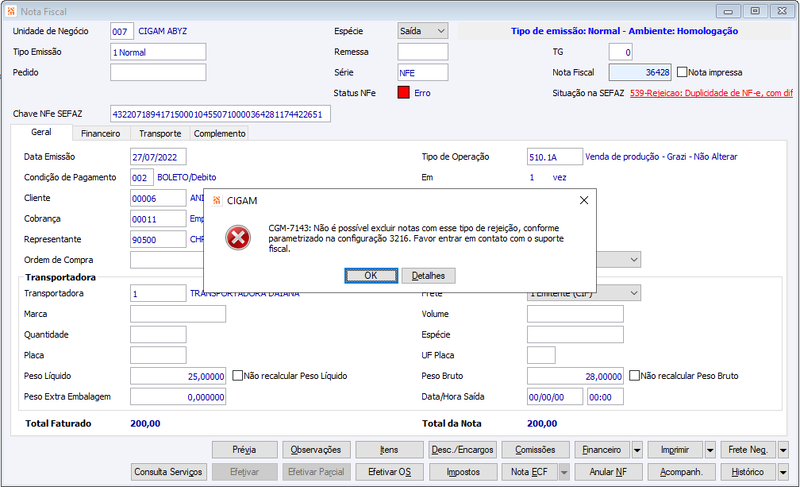Click the Anular NF button
This screenshot has height=487, width=800.
608,472
